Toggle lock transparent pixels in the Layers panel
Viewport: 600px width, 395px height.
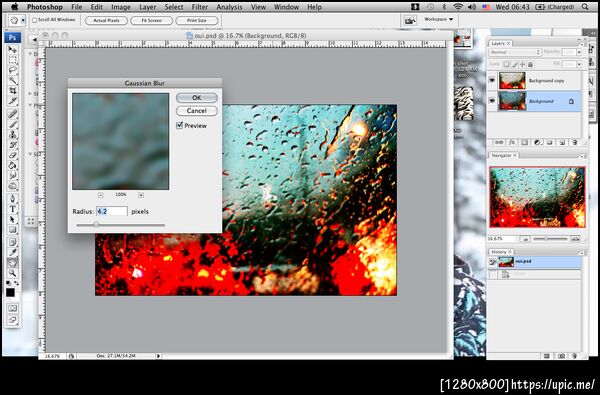pyautogui.click(x=506, y=64)
